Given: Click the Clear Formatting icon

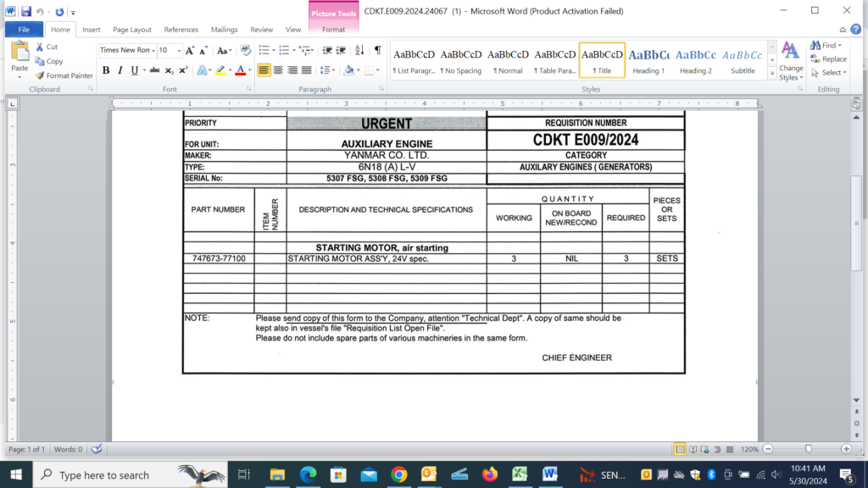Looking at the screenshot, I should (245, 51).
